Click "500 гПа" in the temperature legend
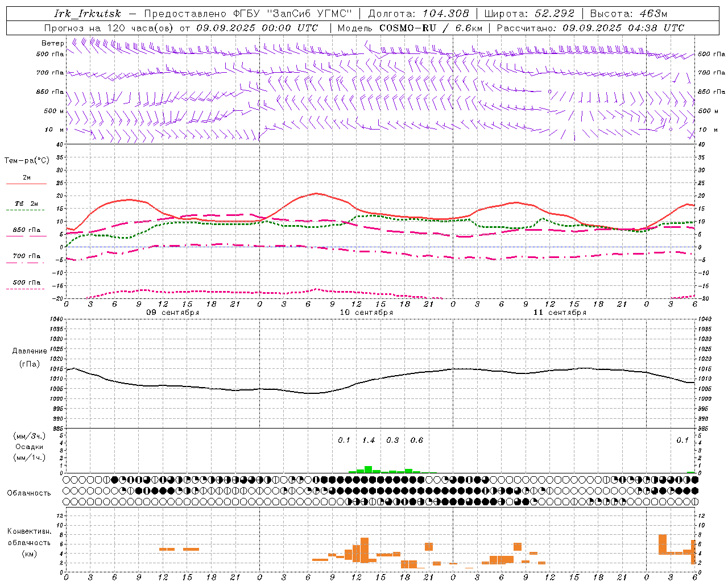Screen dimensions: 728x582 pos(27,282)
